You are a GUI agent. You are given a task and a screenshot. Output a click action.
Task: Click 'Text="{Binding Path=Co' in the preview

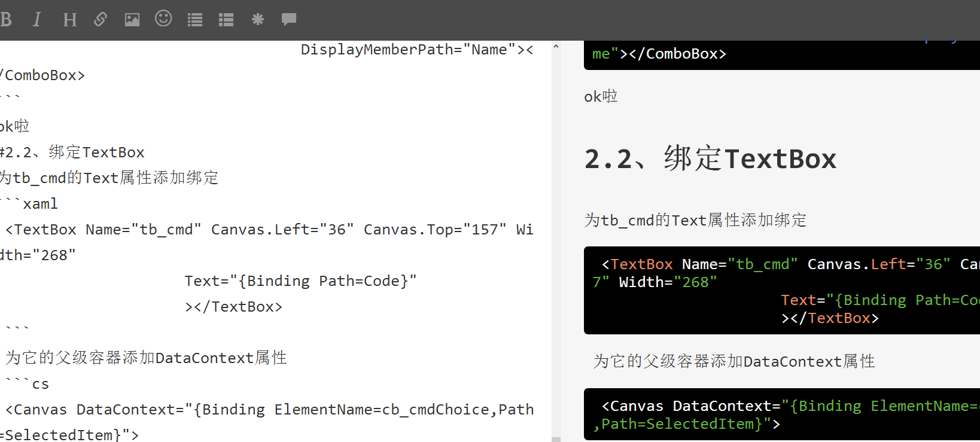click(880, 300)
